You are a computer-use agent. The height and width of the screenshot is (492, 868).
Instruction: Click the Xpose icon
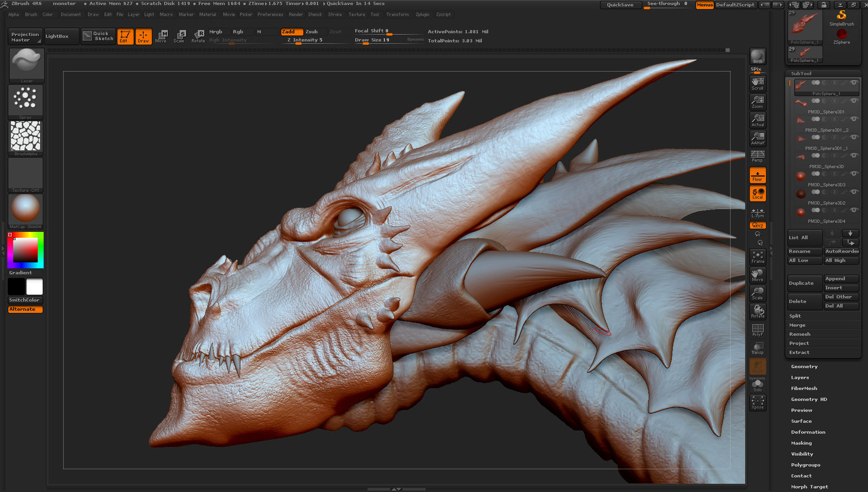point(757,402)
